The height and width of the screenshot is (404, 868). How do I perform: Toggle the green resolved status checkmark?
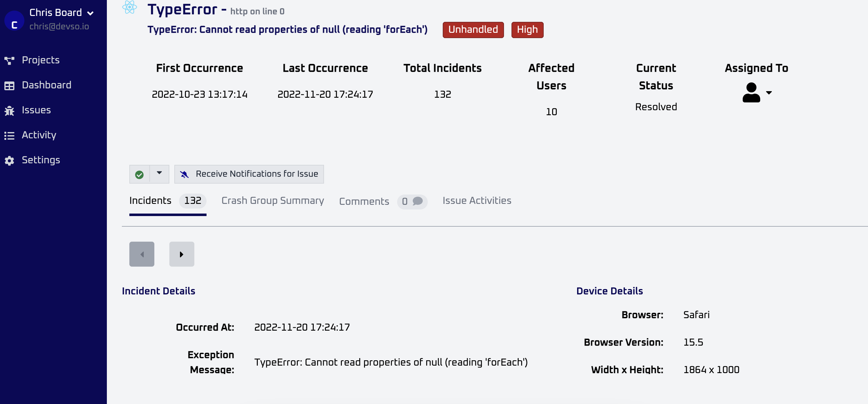139,175
